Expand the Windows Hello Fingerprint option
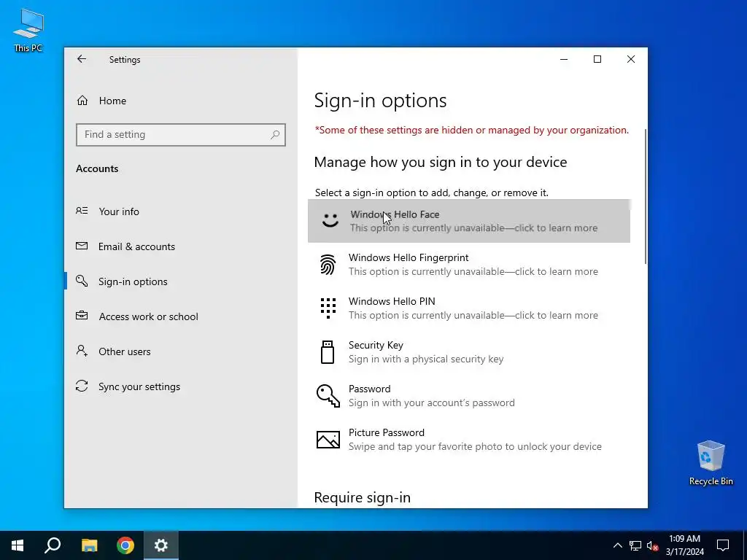This screenshot has height=560, width=747. tap(469, 264)
